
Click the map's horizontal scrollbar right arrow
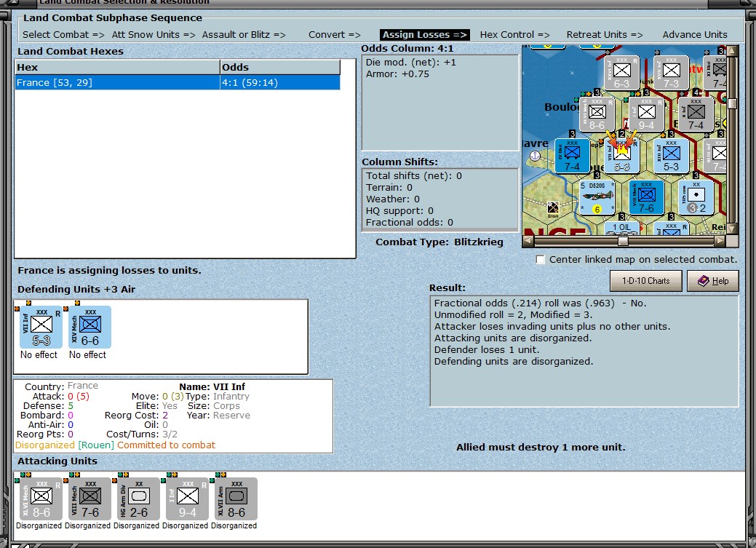point(720,240)
